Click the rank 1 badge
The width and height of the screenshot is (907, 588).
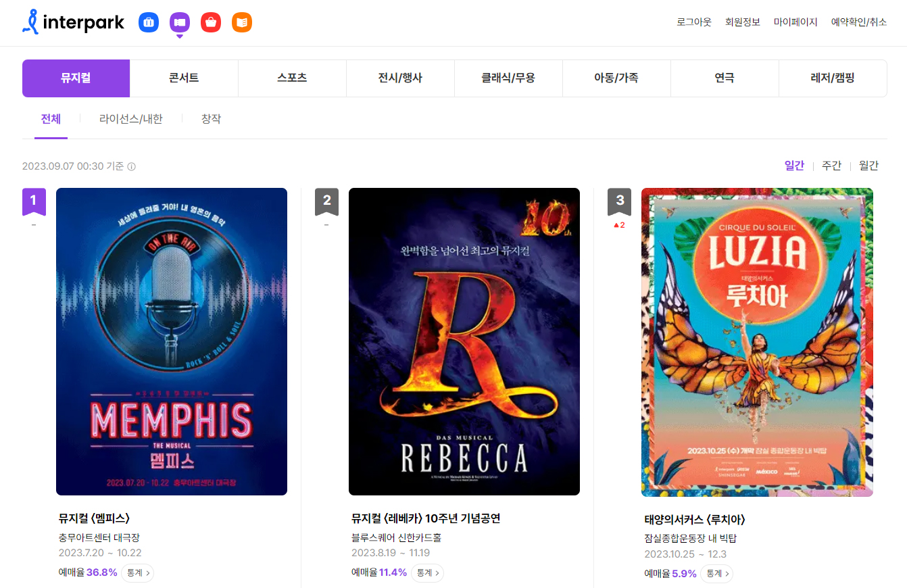[x=34, y=201]
